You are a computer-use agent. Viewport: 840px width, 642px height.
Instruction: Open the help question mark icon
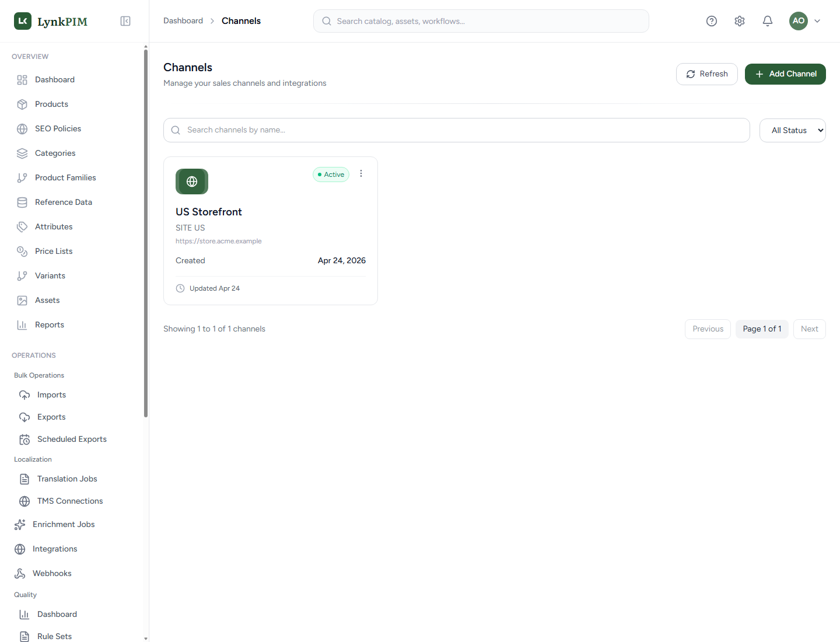point(712,21)
